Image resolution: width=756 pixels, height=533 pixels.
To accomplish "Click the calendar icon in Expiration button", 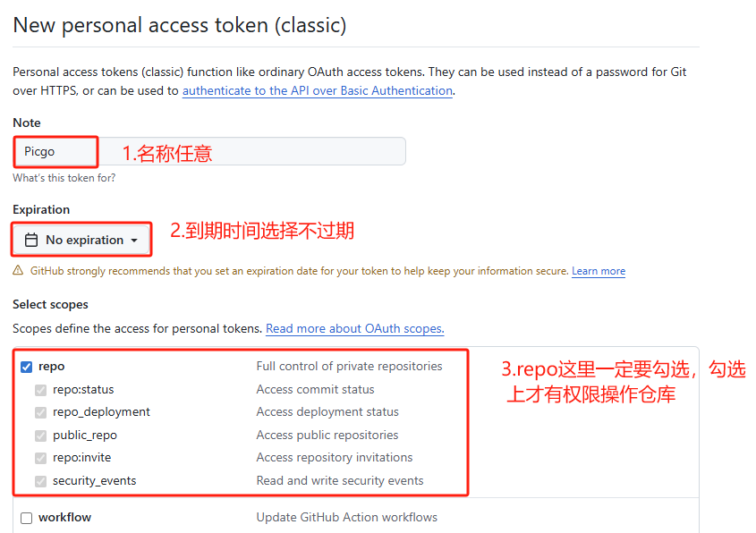I will 31,240.
